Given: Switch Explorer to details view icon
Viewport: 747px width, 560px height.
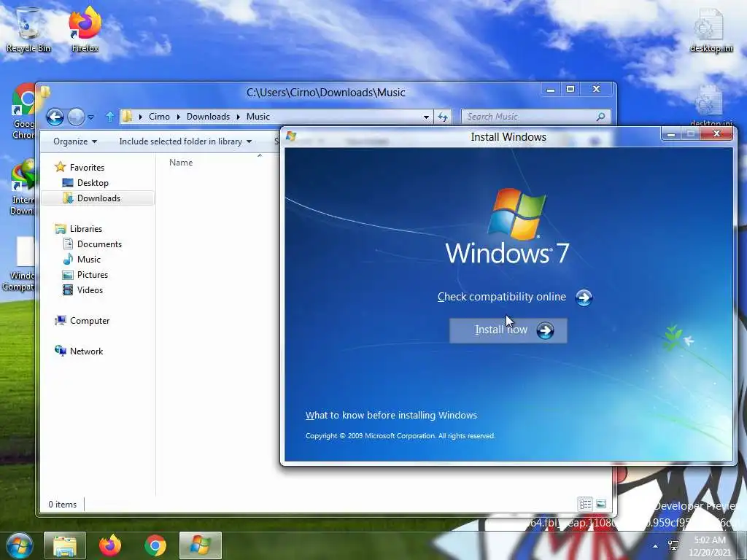Looking at the screenshot, I should (585, 504).
